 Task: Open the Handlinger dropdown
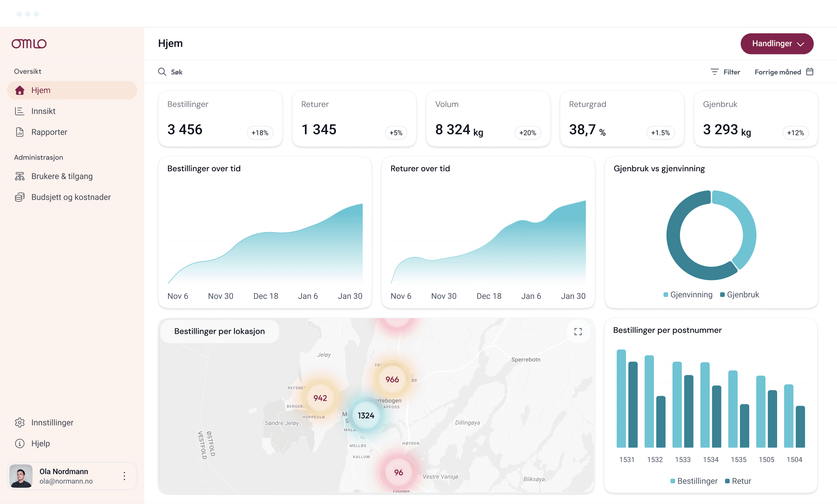[777, 44]
